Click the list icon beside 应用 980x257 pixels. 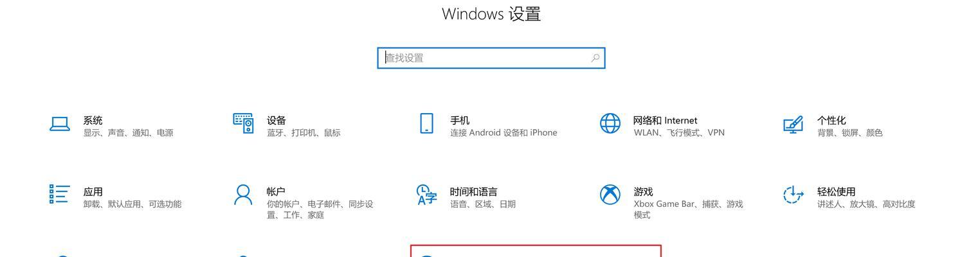click(59, 194)
